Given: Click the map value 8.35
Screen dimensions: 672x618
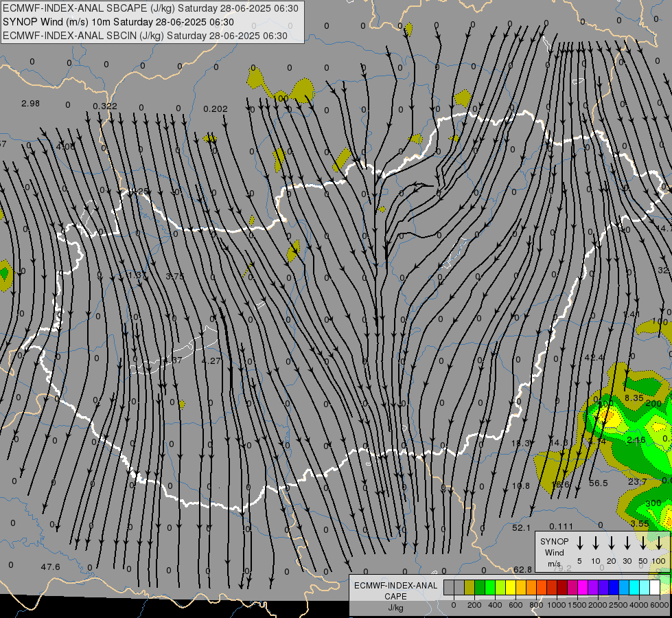Looking at the screenshot, I should 634,398.
